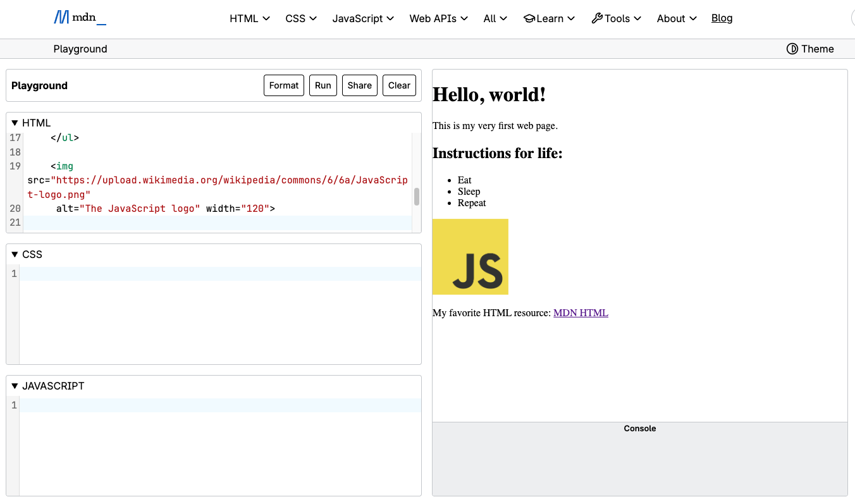
Task: Open the JavaScript navigation menu
Action: click(x=363, y=18)
